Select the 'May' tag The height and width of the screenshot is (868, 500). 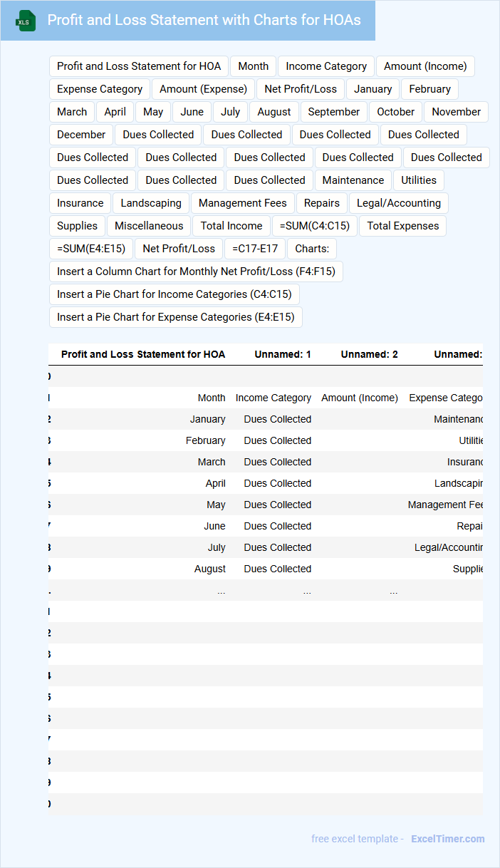153,112
